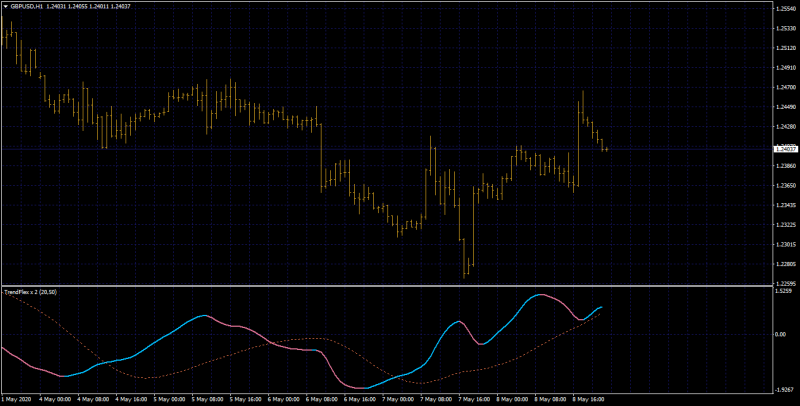
Task: Click the 7 May 16:00 time label
Action: click(x=473, y=398)
